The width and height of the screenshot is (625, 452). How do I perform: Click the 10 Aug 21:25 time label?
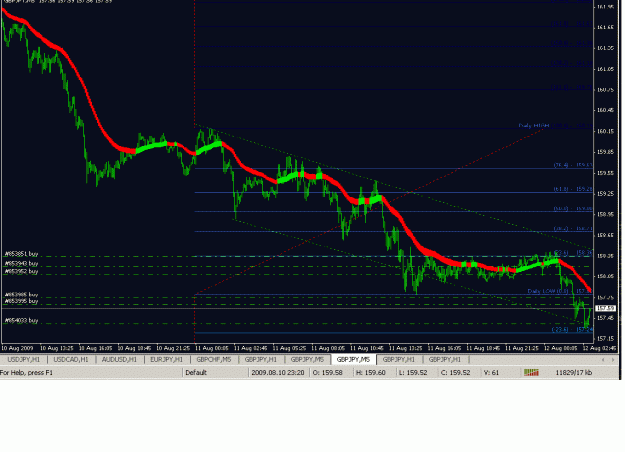(x=173, y=348)
